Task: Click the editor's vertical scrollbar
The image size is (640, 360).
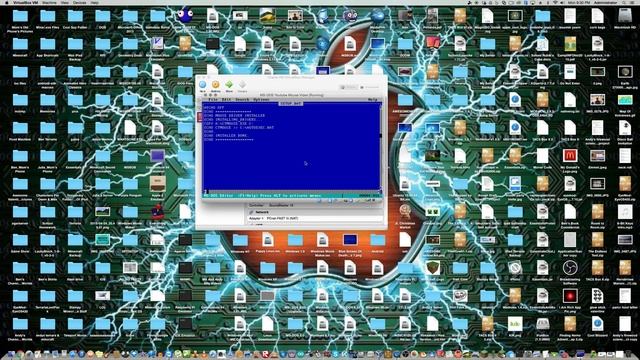Action: point(380,147)
